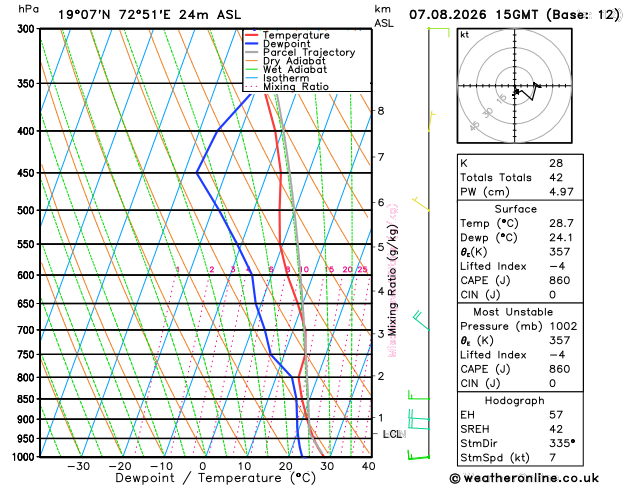Viewport: 629px width, 486px height.
Task: Click the 850 hPa pressure label
Action: pos(28,399)
